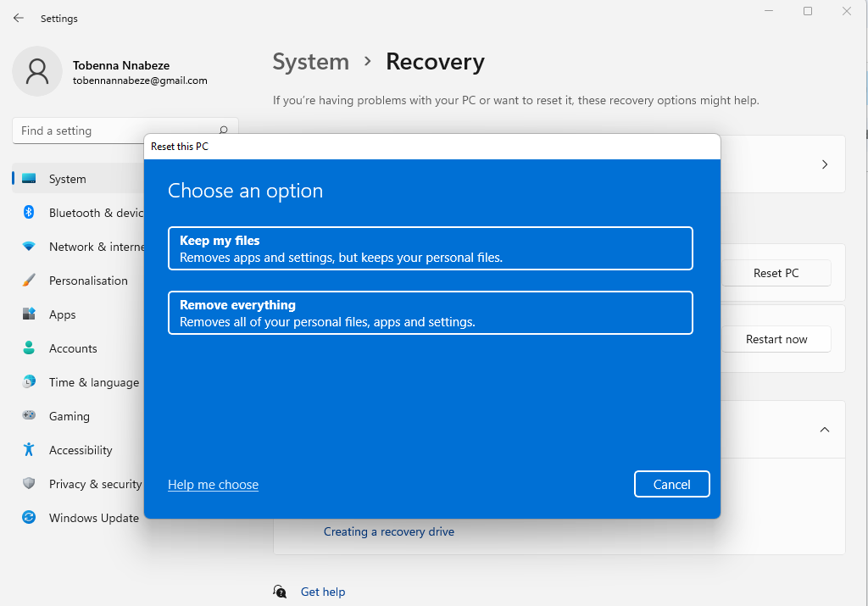The height and width of the screenshot is (606, 868).
Task: Click the Network wifi icon
Action: click(x=29, y=247)
